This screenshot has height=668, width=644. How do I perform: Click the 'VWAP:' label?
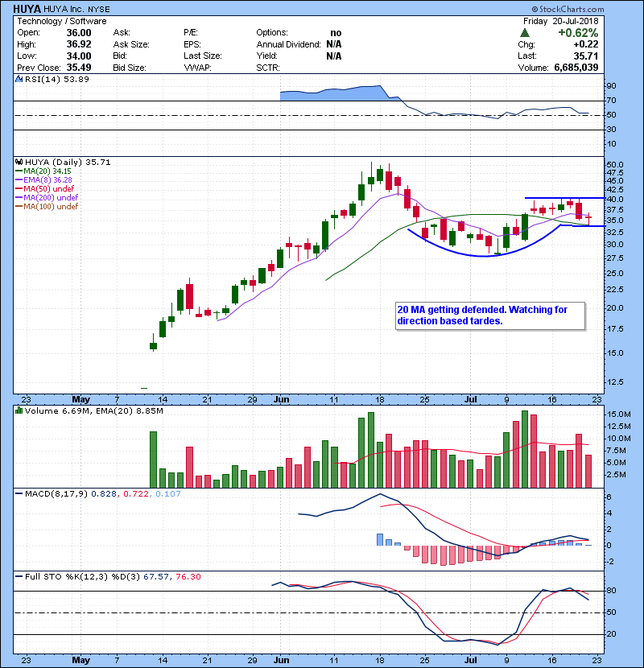tap(198, 68)
